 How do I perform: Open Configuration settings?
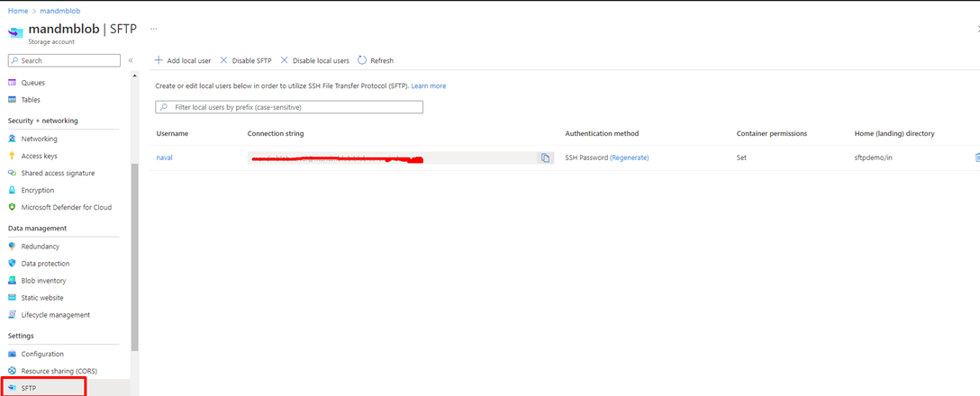[42, 354]
